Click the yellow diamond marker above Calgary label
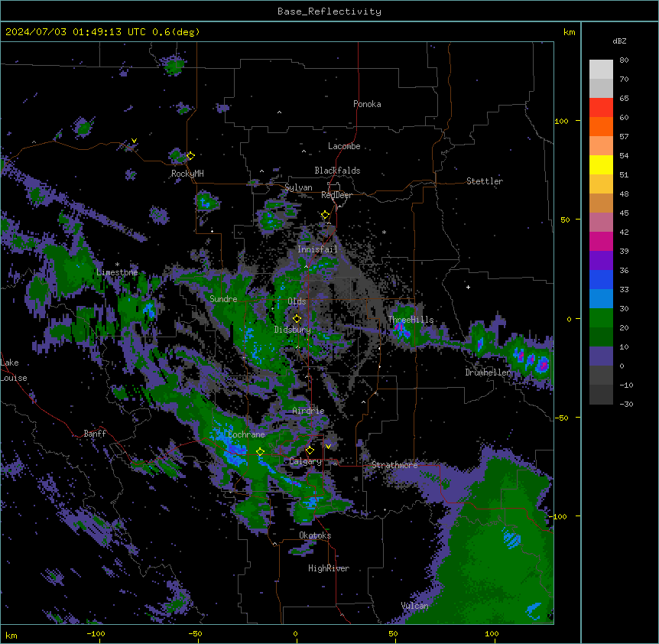Screen dimensions: 659x644 point(310,450)
